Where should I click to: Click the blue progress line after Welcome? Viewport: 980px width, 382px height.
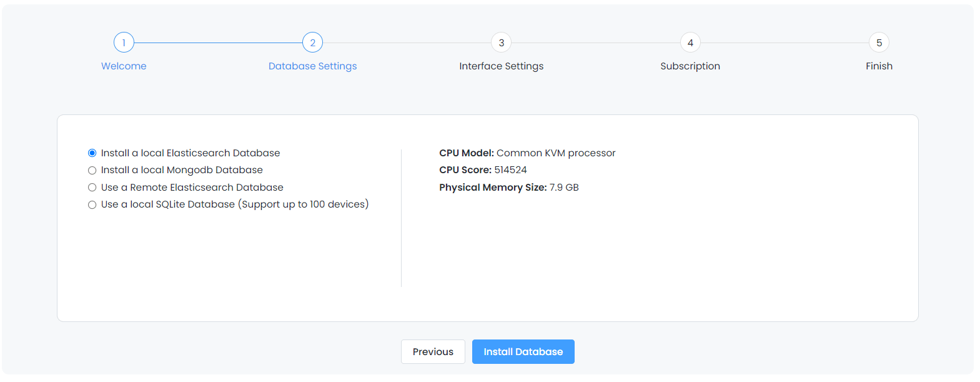218,43
